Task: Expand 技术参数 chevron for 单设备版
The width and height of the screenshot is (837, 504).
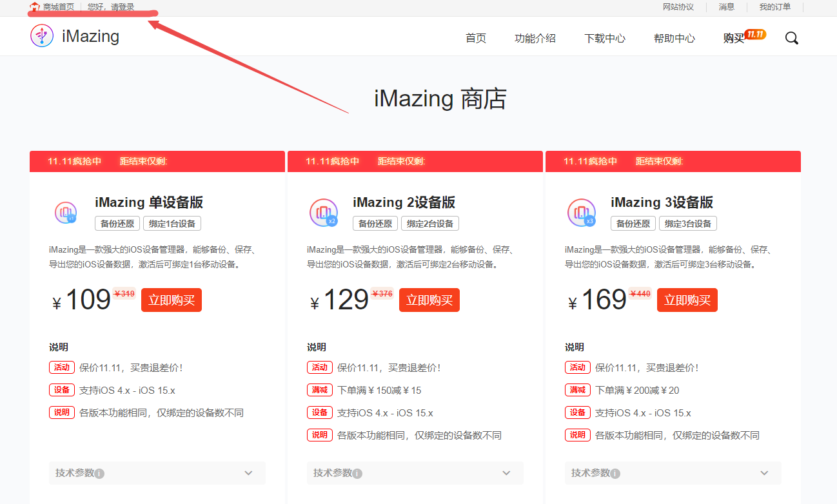Action: (x=249, y=473)
